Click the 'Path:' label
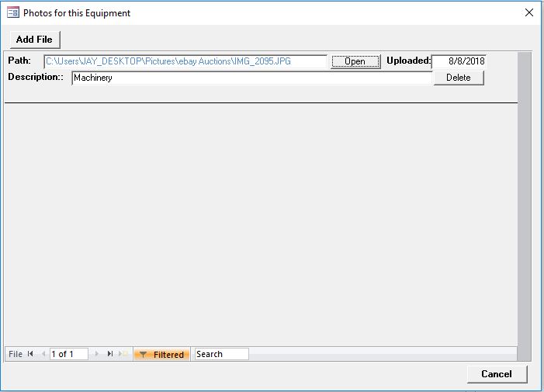This screenshot has width=544, height=392. coord(19,61)
